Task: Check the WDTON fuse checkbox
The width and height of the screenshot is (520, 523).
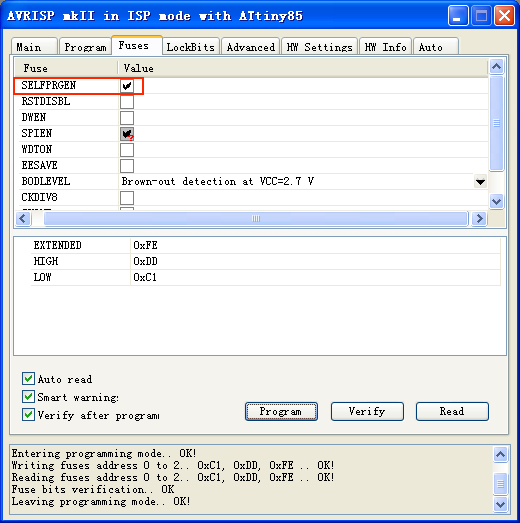Action: (x=127, y=150)
